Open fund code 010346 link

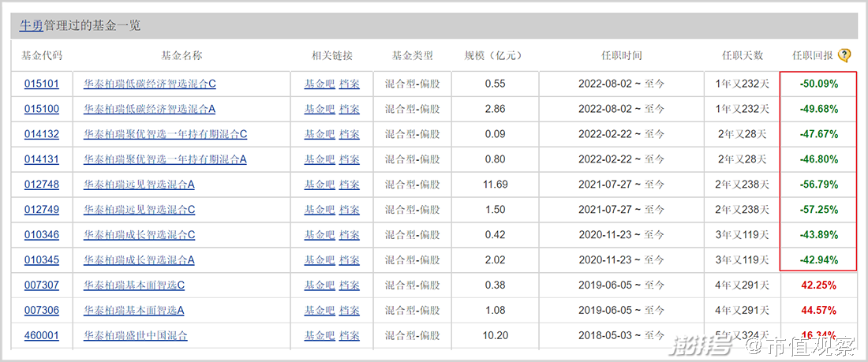42,235
